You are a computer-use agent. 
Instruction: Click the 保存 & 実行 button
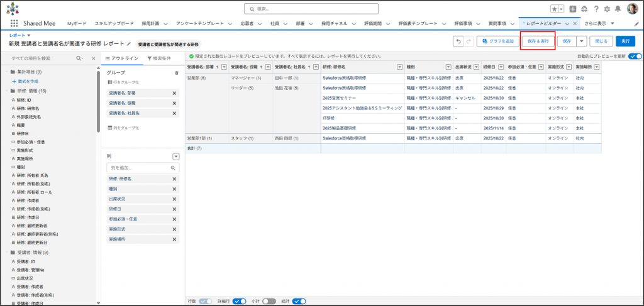coord(537,41)
